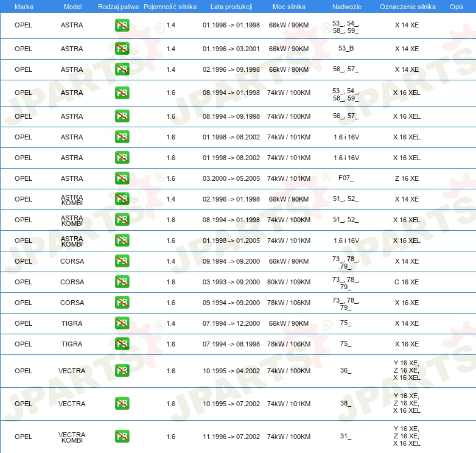Select the fuel icon in the Vectra 38_ row
The width and height of the screenshot is (476, 453).
[x=122, y=404]
